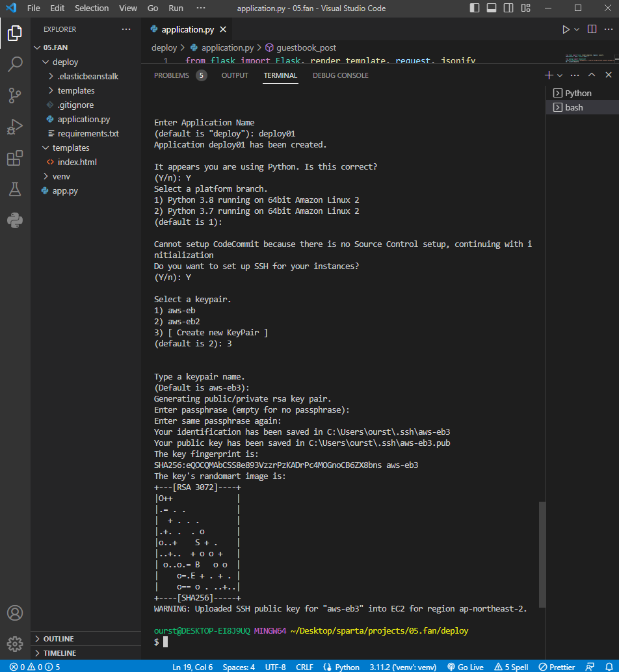Open the Testing flask icon

point(15,189)
